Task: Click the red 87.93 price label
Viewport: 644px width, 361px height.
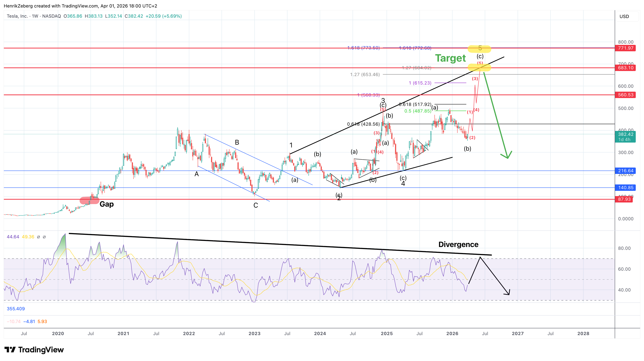Action: coord(624,199)
